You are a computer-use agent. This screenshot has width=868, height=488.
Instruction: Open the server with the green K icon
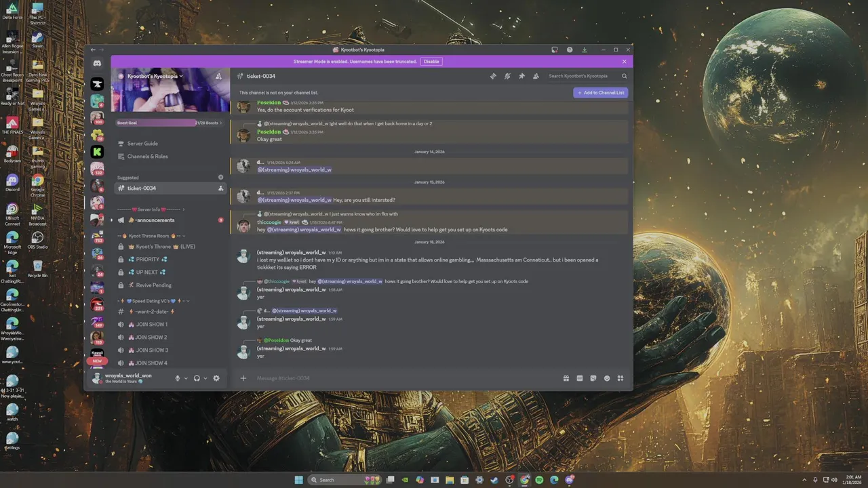pyautogui.click(x=97, y=152)
